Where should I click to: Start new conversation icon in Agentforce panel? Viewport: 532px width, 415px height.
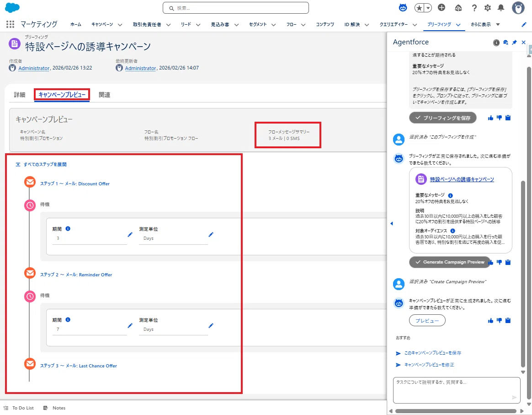[505, 43]
